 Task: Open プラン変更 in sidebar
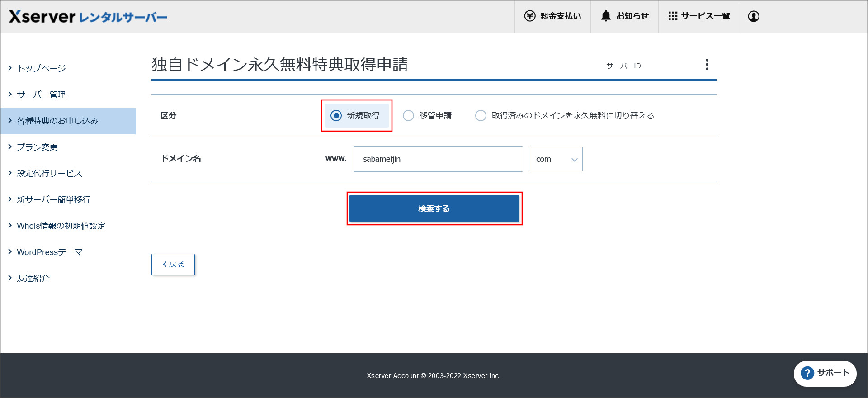(x=37, y=147)
